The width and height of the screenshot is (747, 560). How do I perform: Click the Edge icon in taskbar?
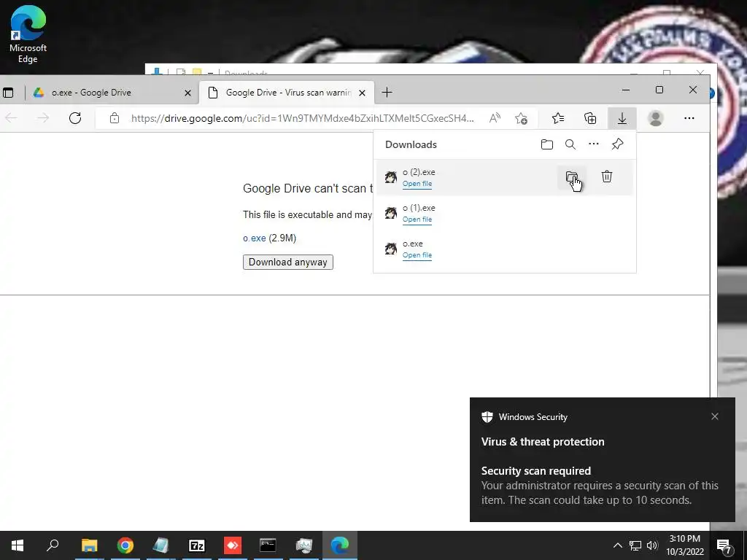click(x=340, y=545)
